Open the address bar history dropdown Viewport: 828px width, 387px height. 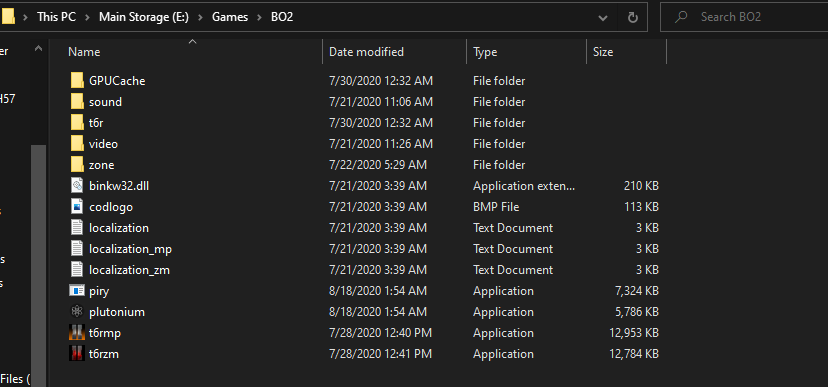(x=603, y=17)
